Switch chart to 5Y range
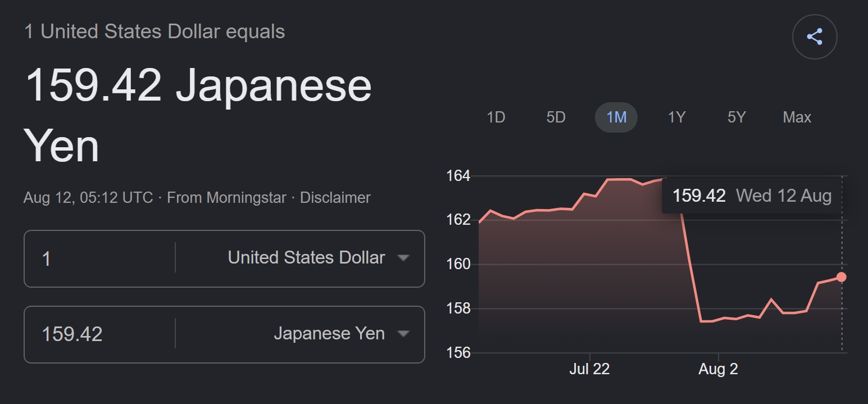868x404 pixels. click(x=737, y=117)
